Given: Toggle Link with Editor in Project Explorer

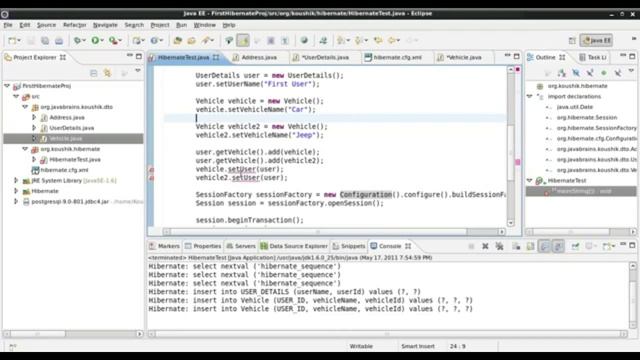Looking at the screenshot, I should (x=107, y=73).
